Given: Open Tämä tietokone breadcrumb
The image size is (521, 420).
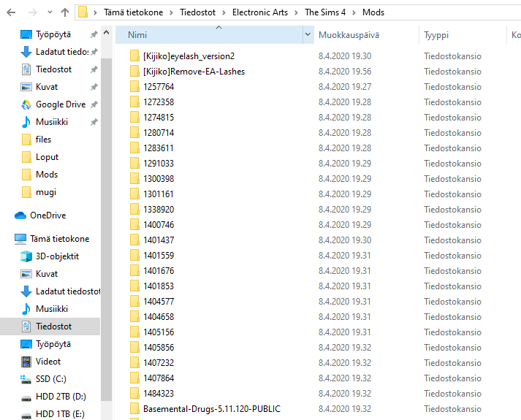Looking at the screenshot, I should click(133, 12).
